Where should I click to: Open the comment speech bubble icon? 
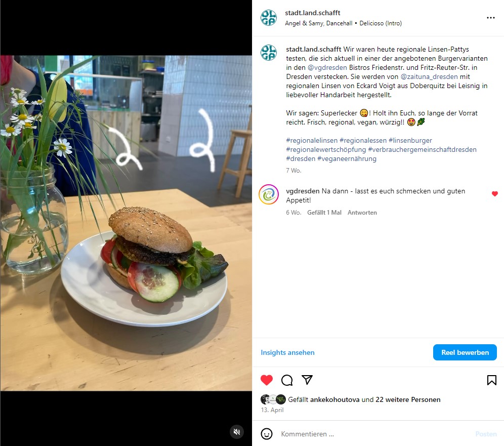(x=287, y=380)
